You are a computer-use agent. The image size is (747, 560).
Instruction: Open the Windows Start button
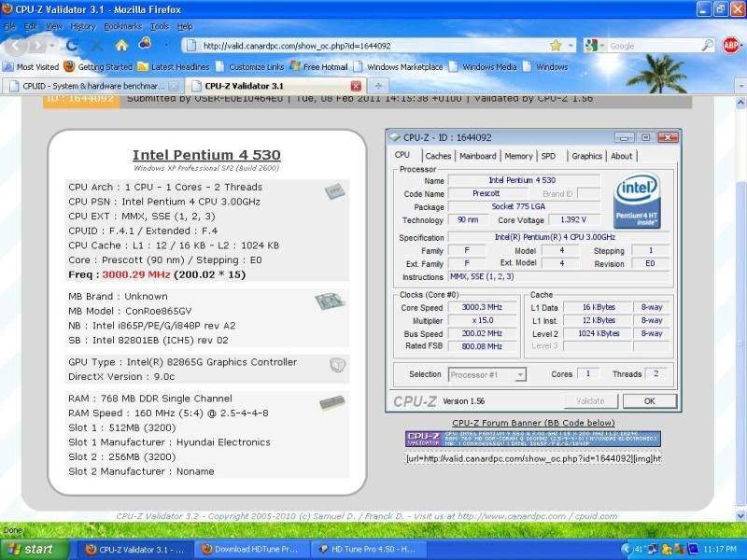pyautogui.click(x=35, y=549)
